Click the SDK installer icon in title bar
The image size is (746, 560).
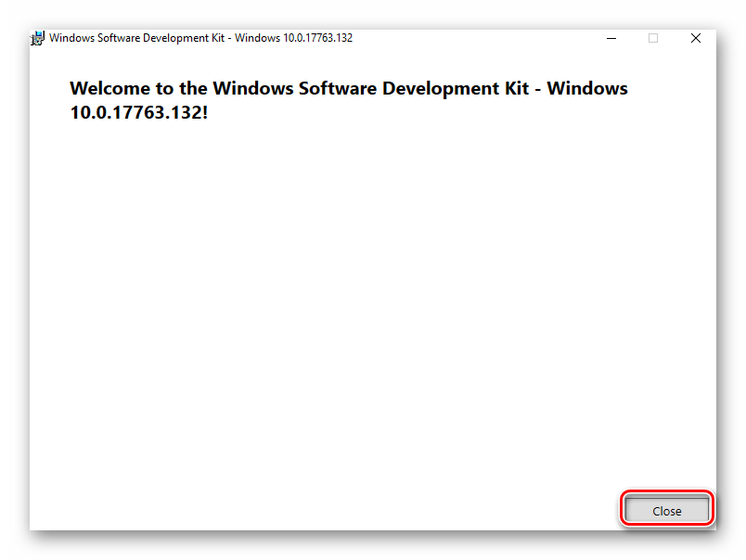38,39
